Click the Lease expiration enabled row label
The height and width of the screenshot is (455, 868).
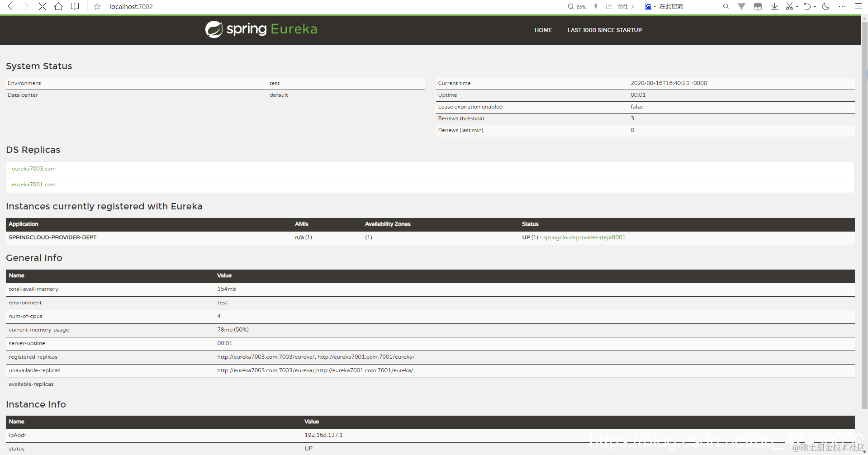point(470,107)
